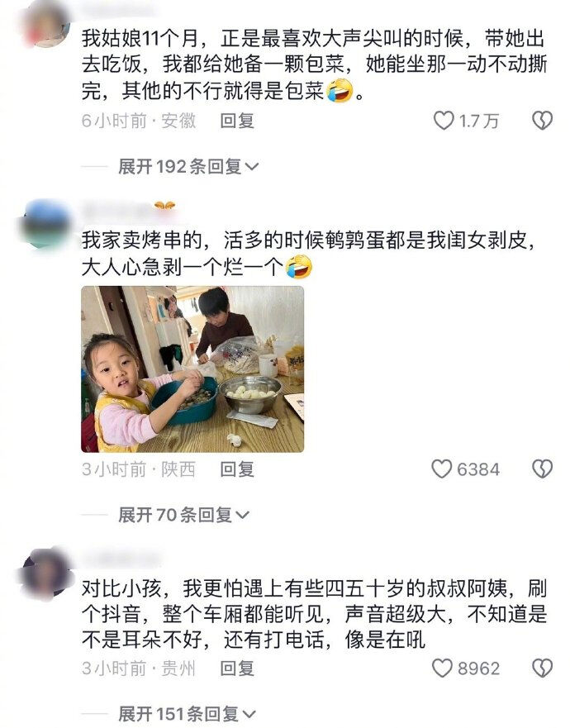Tap broken-heart dislike on Guizhou comment
Screen dimensions: 570x728
pyautogui.click(x=542, y=669)
